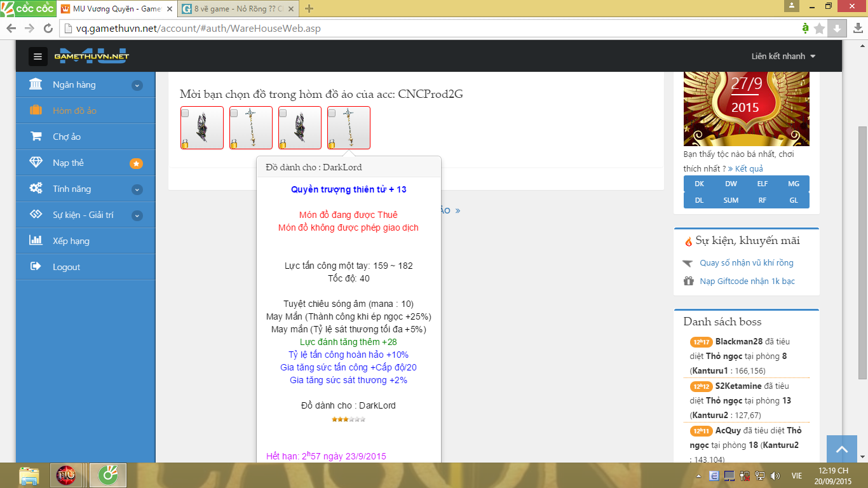Select the Chợ ảo sidebar item
This screenshot has width=868, height=488.
[86, 137]
